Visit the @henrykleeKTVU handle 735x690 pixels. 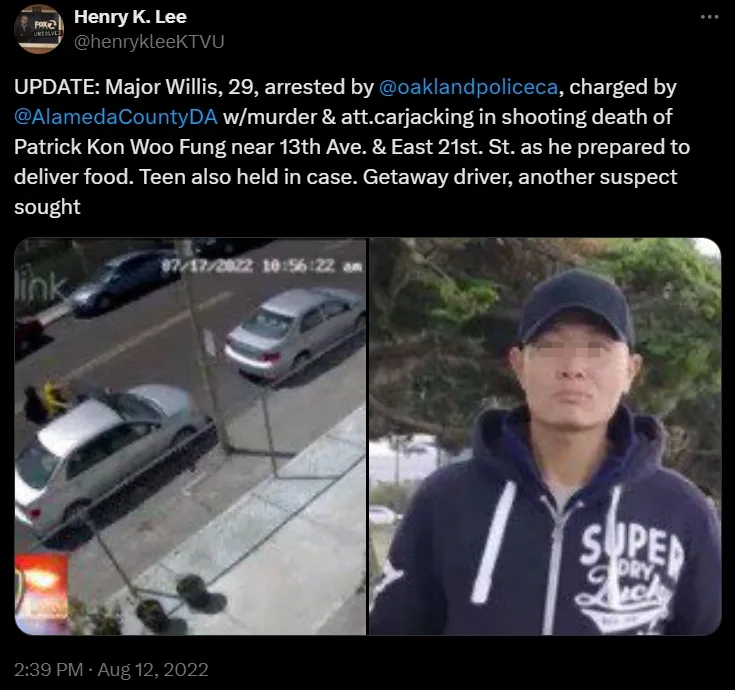[149, 42]
